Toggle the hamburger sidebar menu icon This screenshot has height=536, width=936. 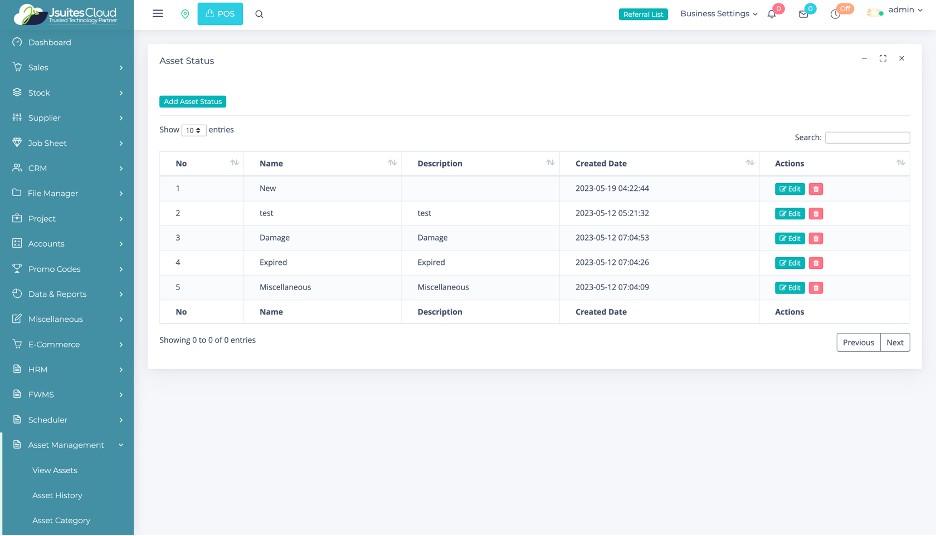click(158, 14)
